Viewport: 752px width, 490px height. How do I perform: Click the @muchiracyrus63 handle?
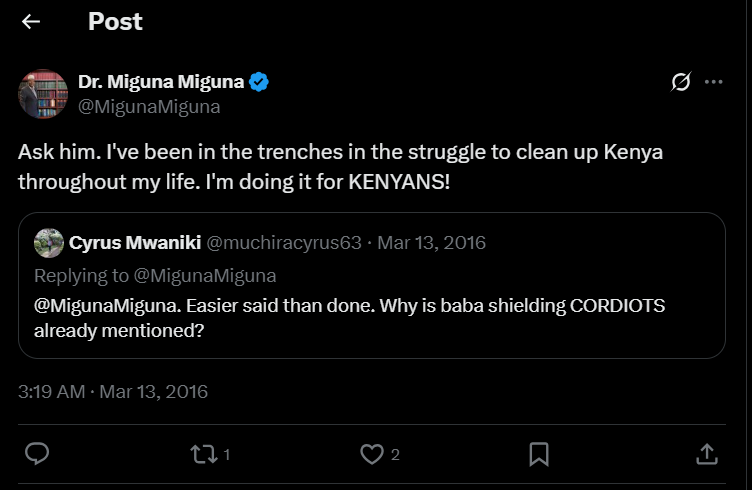[285, 243]
